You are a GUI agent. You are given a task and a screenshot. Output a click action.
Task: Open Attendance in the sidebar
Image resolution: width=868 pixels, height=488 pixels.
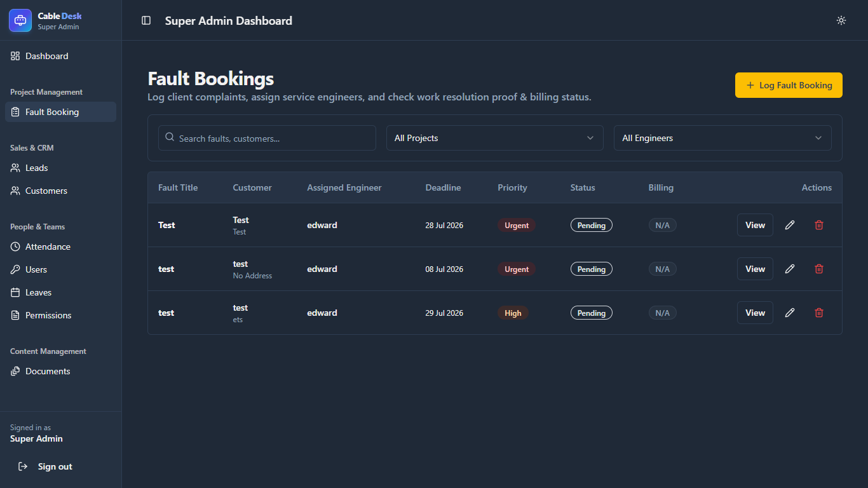click(60, 247)
